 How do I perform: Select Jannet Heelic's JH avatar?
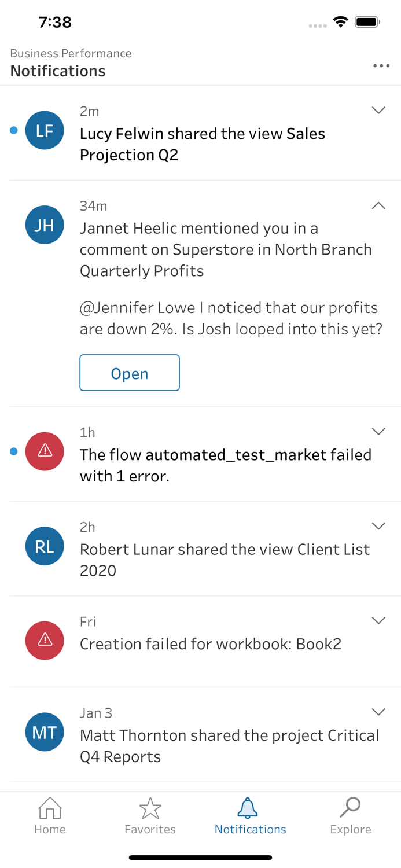45,225
